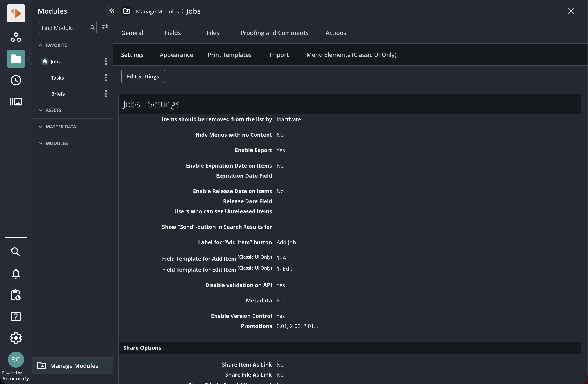Open the three-dot menu for Jobs
The width and height of the screenshot is (588, 384).
click(106, 61)
